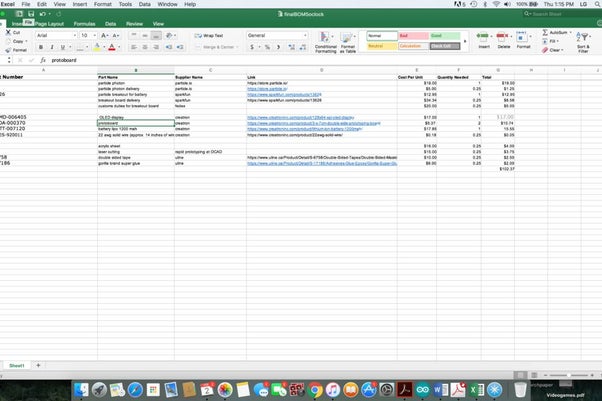Open the Arduino app in the dock
602x401 pixels.
coord(422,390)
